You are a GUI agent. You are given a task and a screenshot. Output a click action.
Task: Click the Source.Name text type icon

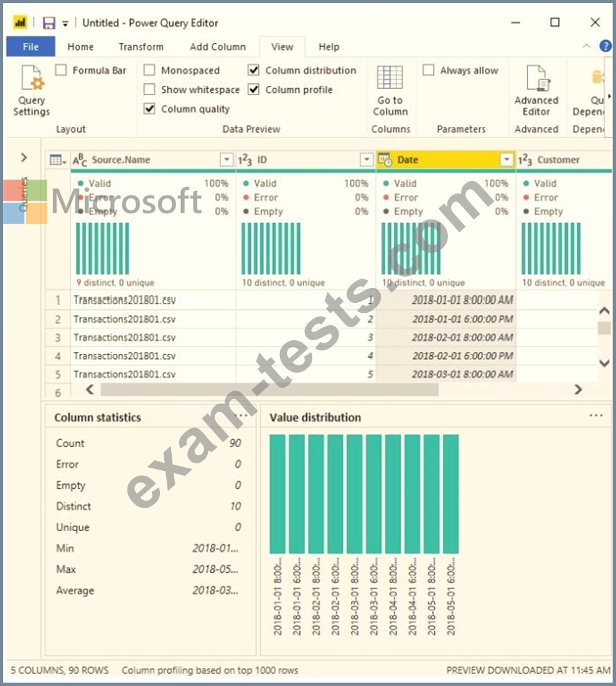(80, 160)
